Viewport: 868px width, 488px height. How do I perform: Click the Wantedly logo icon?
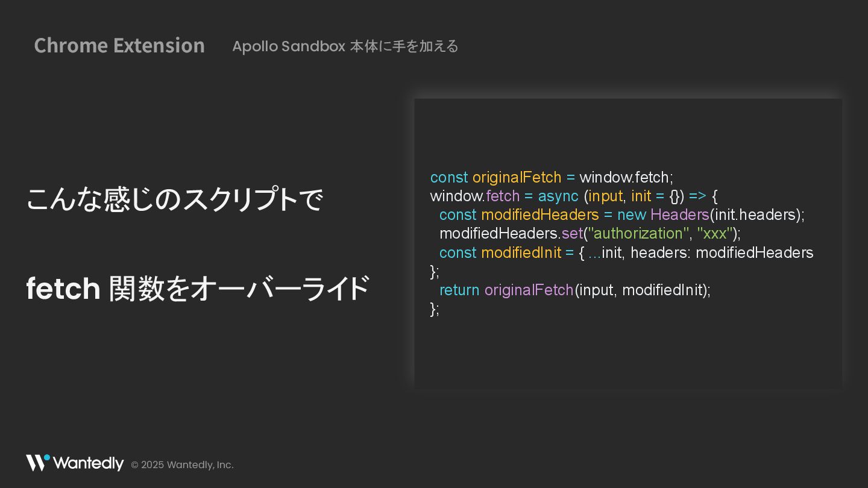[37, 463]
